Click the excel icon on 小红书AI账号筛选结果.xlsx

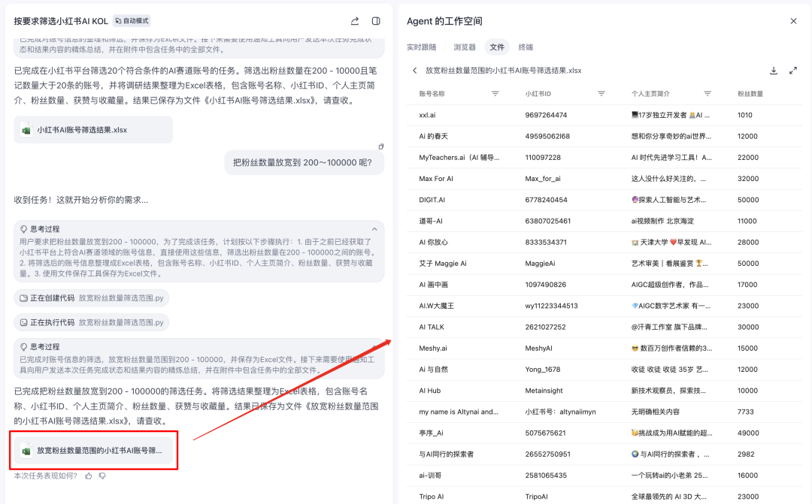point(26,131)
